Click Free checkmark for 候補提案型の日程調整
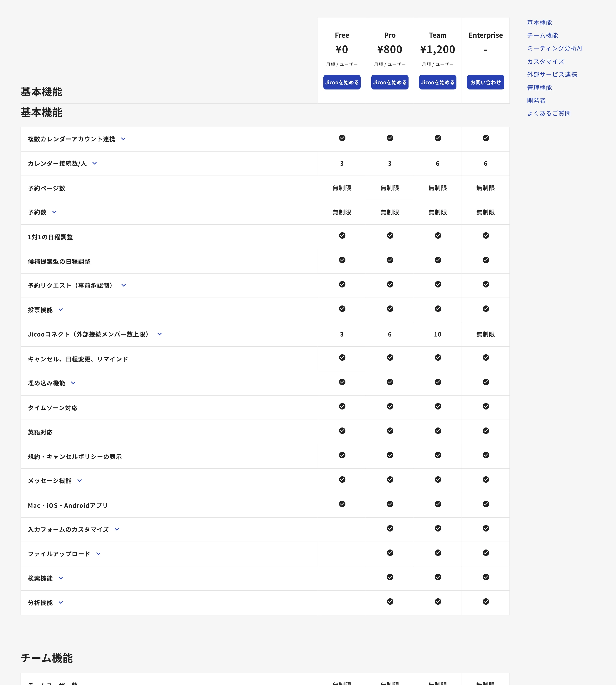Screen dimensions: 616x685 342,260
